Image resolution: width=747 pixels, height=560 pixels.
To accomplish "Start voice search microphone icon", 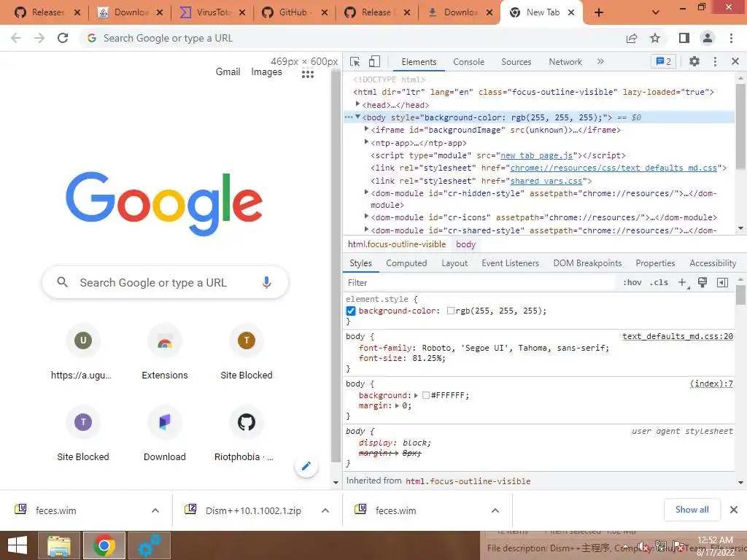I will click(x=266, y=282).
